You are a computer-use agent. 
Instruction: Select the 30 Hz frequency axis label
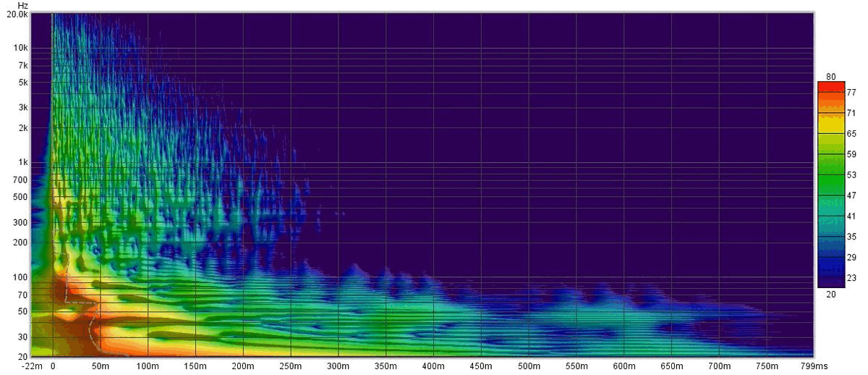[x=22, y=337]
